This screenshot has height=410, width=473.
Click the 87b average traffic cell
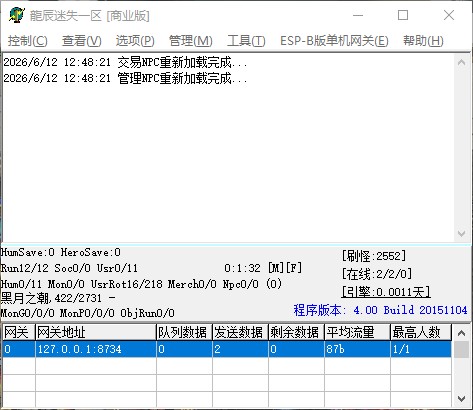(357, 349)
